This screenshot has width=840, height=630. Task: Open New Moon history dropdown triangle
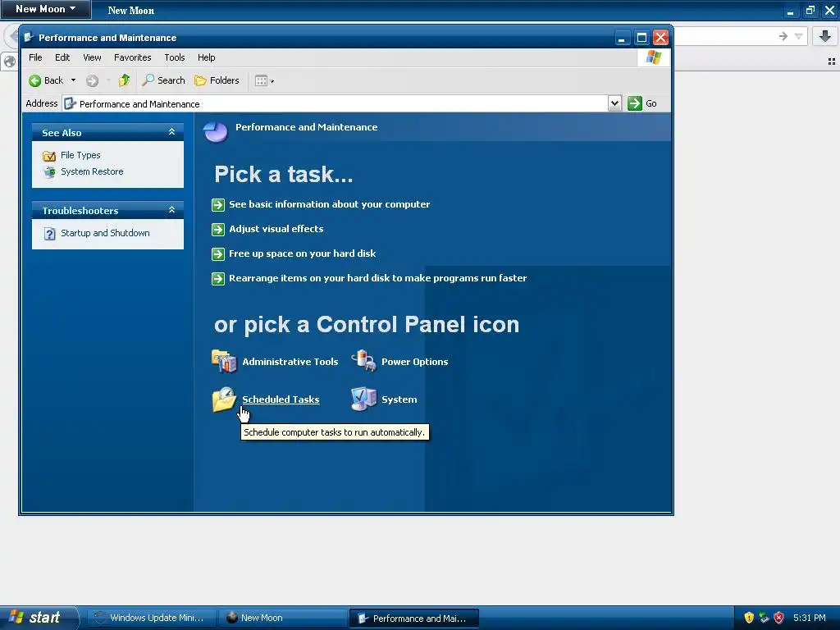[x=798, y=36]
